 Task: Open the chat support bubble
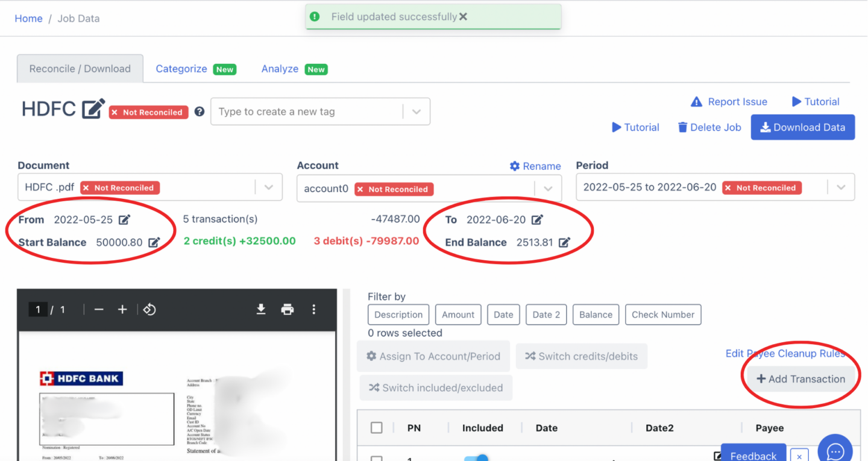point(835,449)
